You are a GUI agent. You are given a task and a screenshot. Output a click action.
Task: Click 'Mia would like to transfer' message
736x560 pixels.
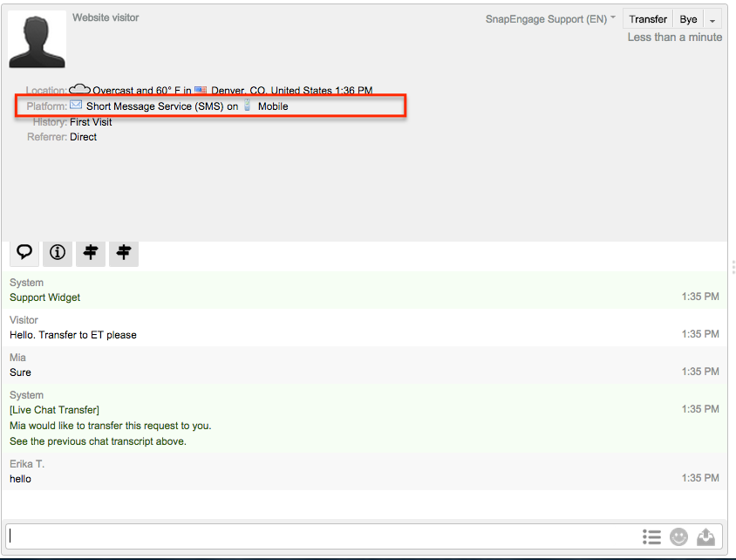110,426
